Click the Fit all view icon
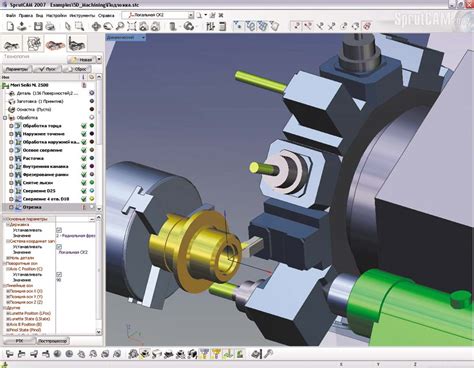This screenshot has width=474, height=368. click(132, 26)
